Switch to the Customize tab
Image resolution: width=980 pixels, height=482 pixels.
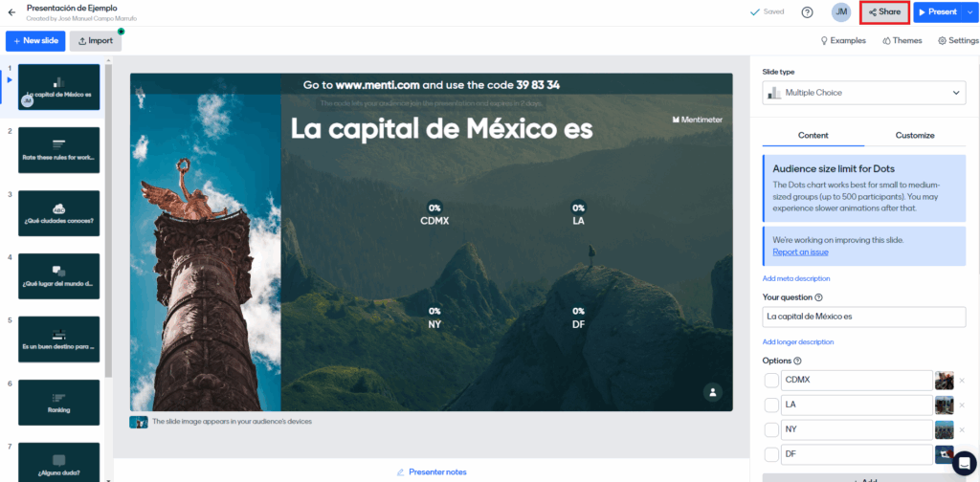tap(914, 136)
